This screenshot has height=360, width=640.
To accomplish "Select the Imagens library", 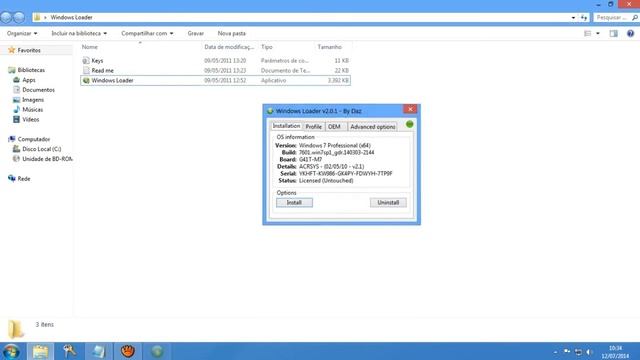I will (33, 100).
